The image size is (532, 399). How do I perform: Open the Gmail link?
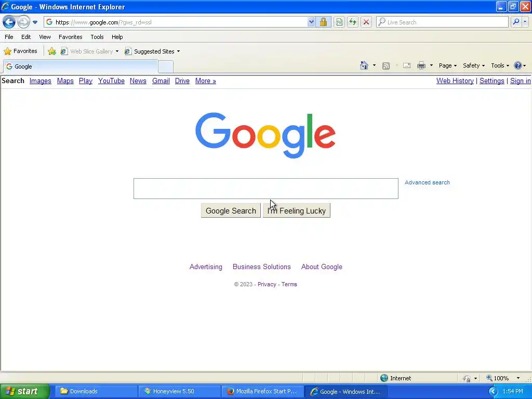[x=161, y=81]
